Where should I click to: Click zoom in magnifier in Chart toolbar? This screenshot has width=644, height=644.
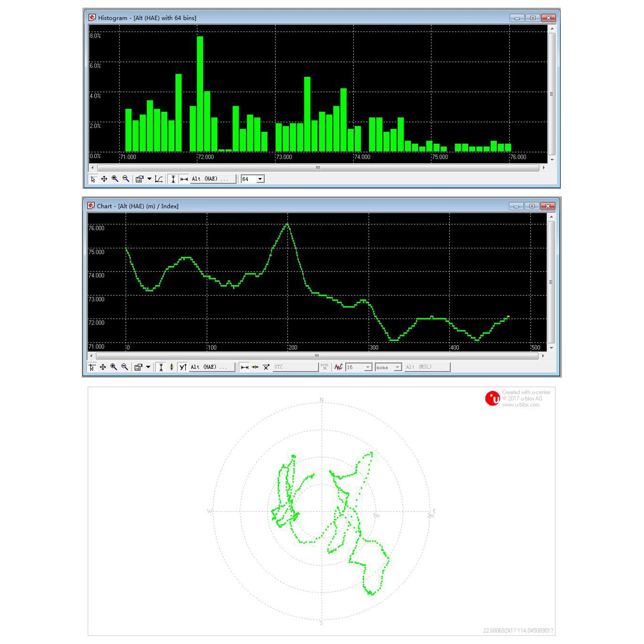pos(113,367)
